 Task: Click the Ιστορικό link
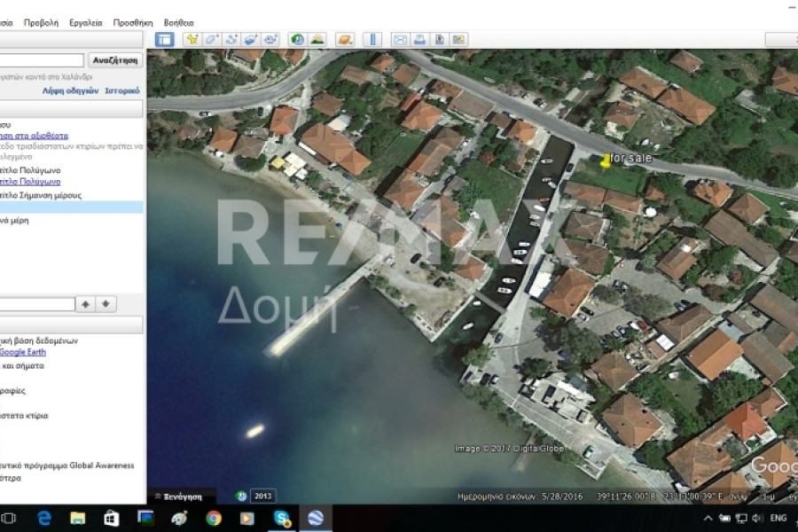(122, 90)
